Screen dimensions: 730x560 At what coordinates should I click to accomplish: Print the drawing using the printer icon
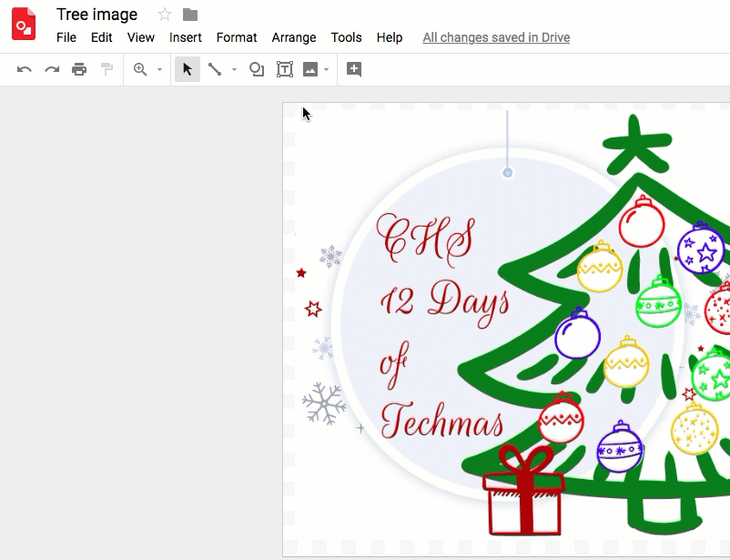79,69
